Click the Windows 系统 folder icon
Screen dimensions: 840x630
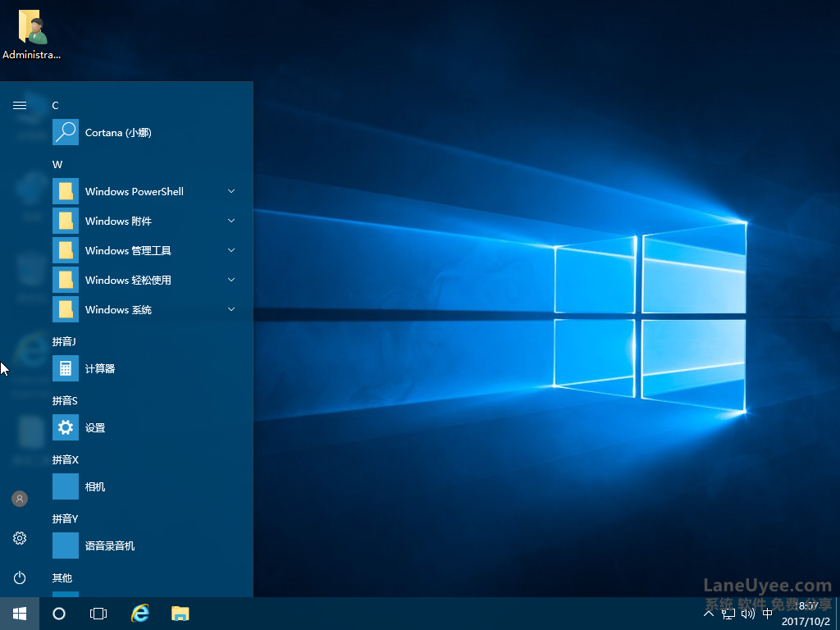click(x=66, y=309)
